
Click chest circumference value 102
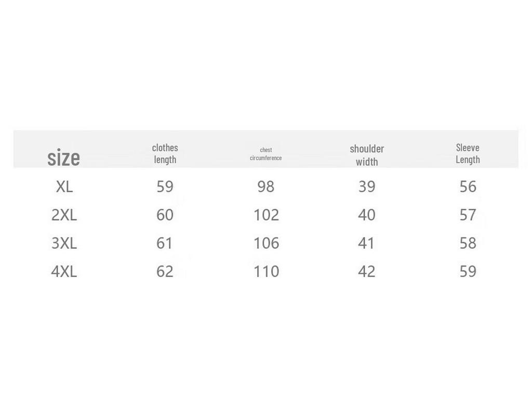click(266, 215)
